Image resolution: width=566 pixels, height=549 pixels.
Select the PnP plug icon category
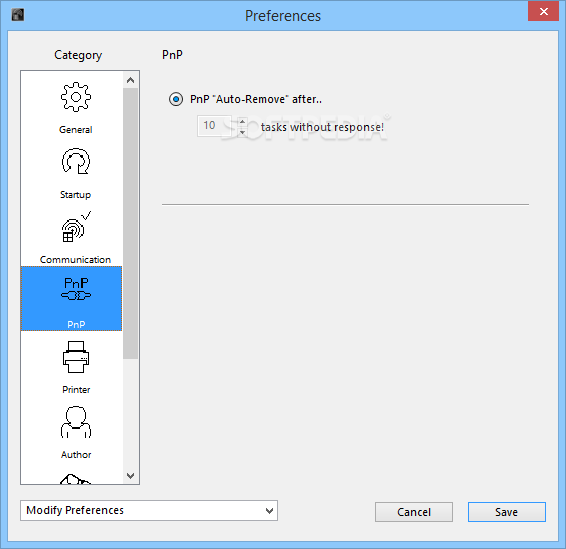pos(76,289)
